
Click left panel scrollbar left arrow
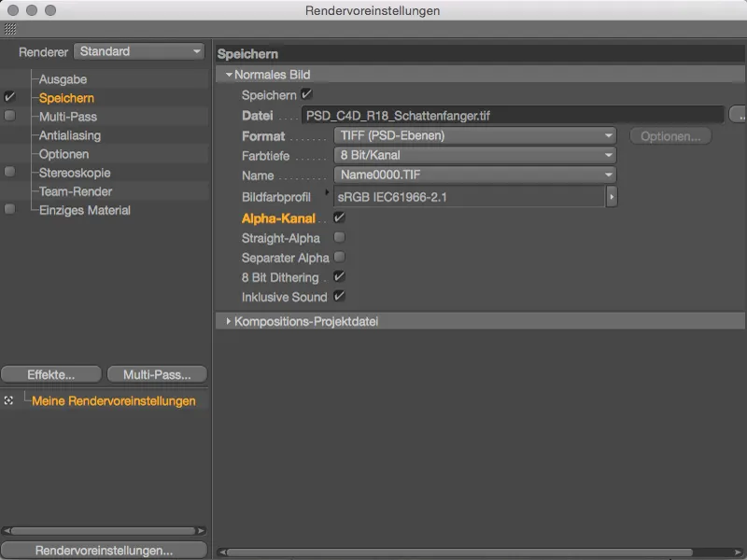click(x=6, y=530)
